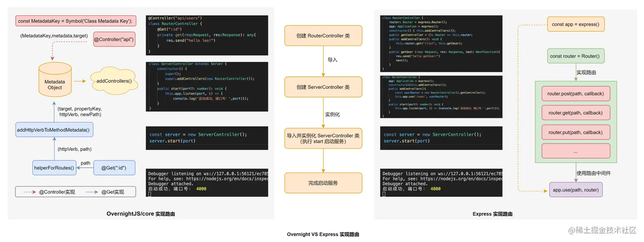Screen dimensions: 644x242
Task: Click 'Overnight VS Express 实现路由' title
Action: point(323,234)
